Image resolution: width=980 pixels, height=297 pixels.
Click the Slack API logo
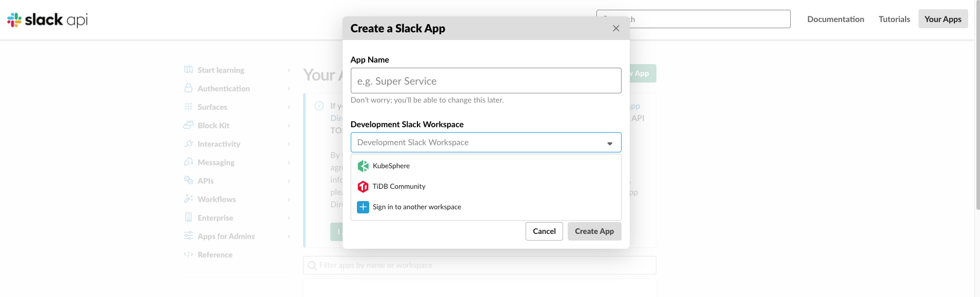[47, 19]
